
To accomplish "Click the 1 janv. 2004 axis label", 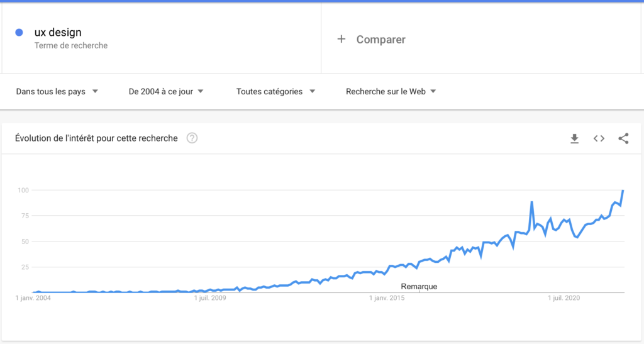I will pos(33,298).
